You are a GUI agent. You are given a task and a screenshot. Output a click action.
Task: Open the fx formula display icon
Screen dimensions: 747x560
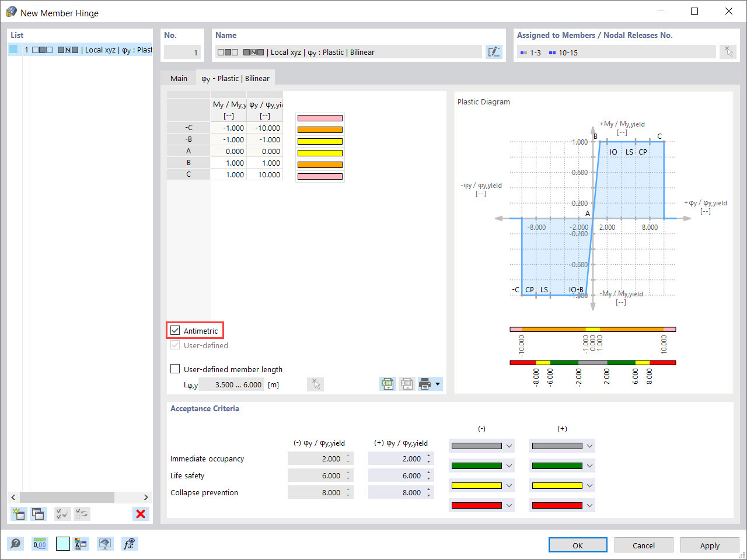[129, 543]
